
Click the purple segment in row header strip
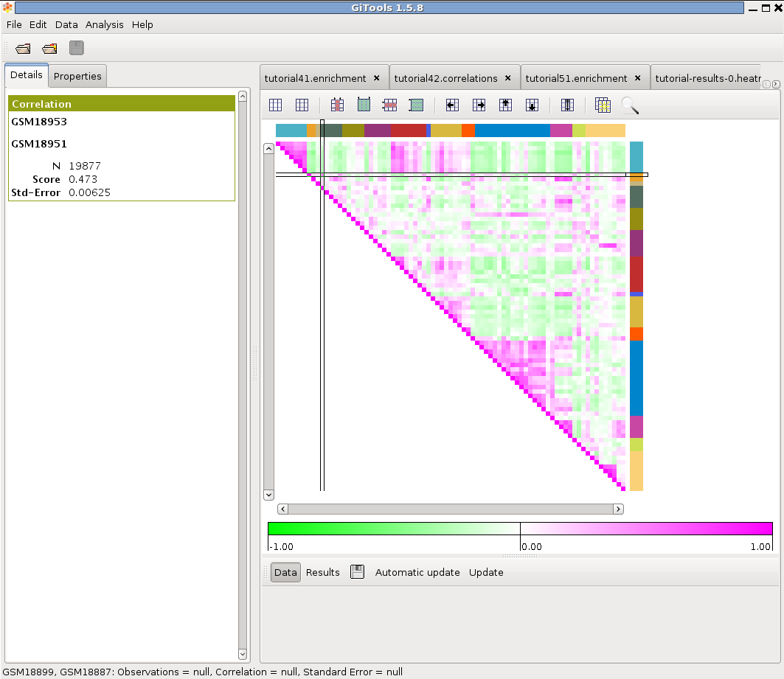pyautogui.click(x=636, y=243)
